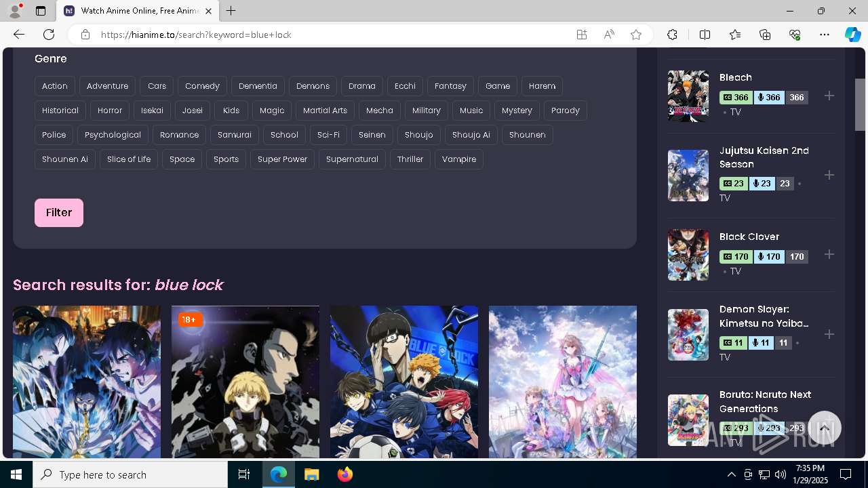868x488 pixels.
Task: Refresh the current page
Action: tap(49, 35)
